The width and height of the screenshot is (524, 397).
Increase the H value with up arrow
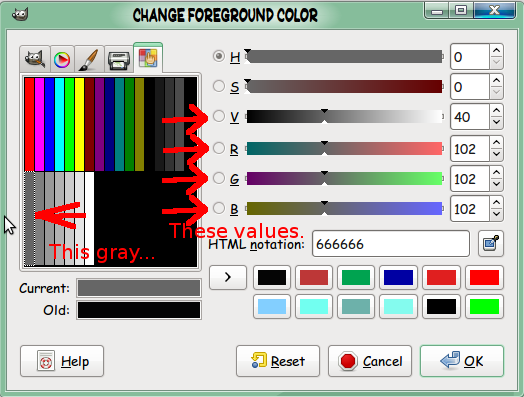496,50
